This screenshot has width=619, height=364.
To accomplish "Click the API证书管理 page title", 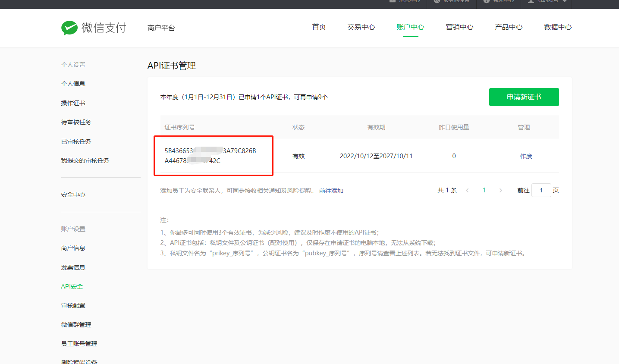I will [x=172, y=66].
